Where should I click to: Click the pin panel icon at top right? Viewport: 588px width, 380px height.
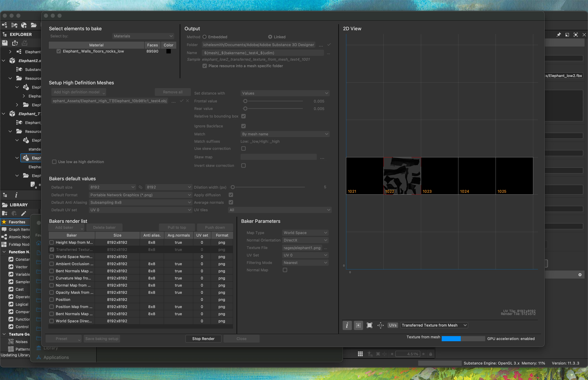tap(559, 35)
